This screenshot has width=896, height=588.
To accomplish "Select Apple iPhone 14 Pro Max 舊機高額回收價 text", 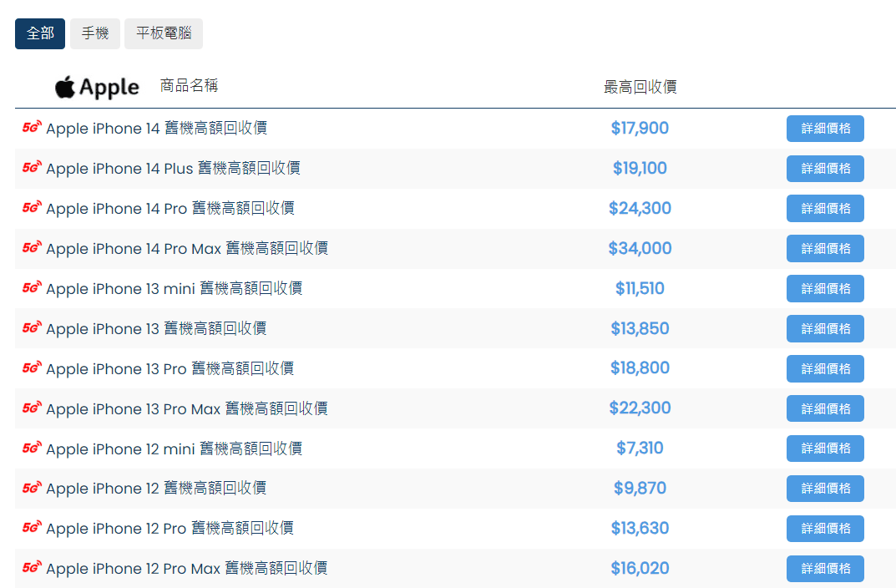I will (x=187, y=248).
